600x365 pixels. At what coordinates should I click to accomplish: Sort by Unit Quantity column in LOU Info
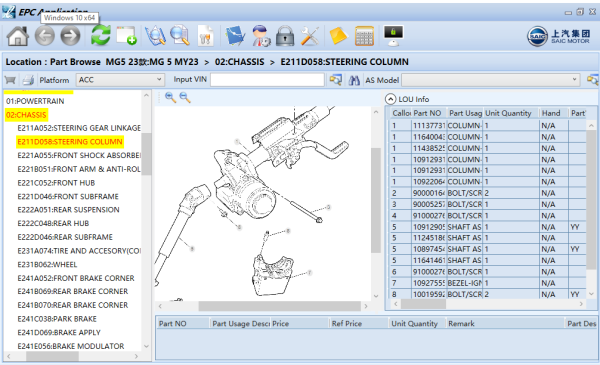[x=511, y=113]
